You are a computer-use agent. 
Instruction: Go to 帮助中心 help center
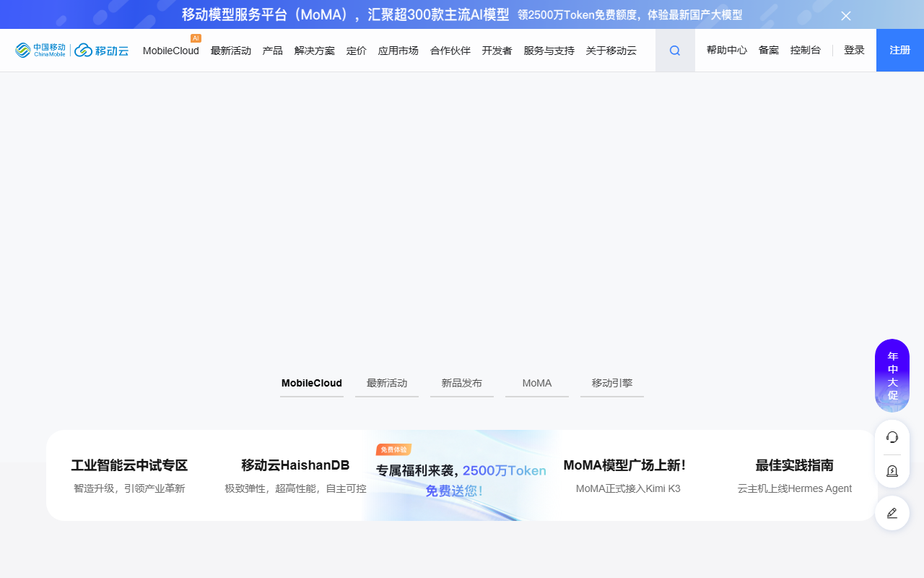[x=727, y=51]
